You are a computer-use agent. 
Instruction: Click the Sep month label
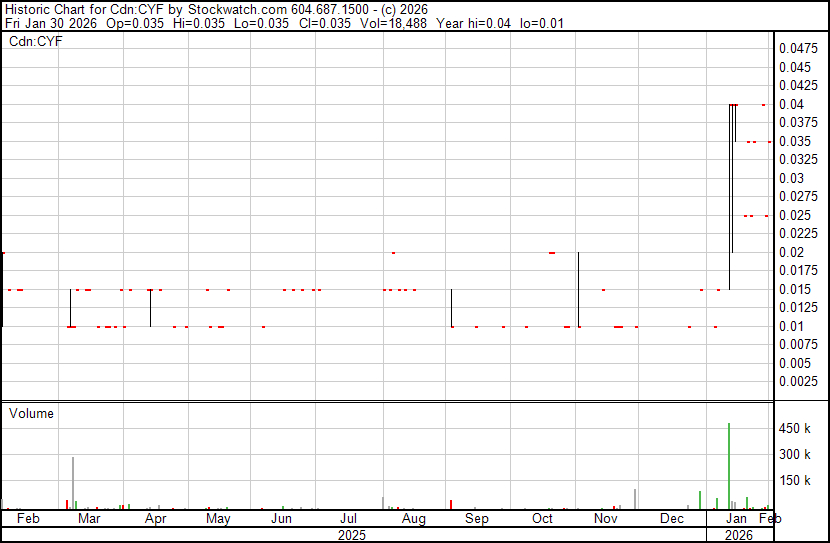click(476, 519)
